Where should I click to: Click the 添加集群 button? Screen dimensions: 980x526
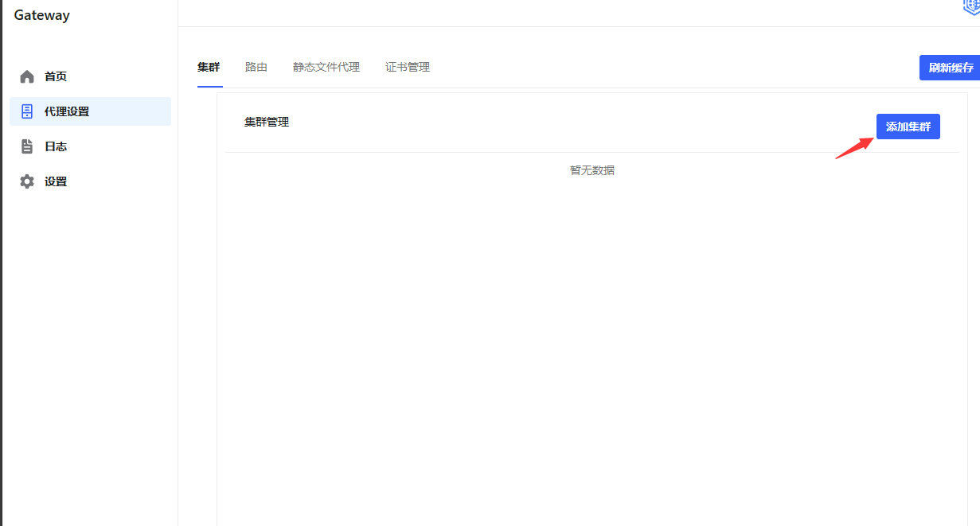pyautogui.click(x=908, y=126)
